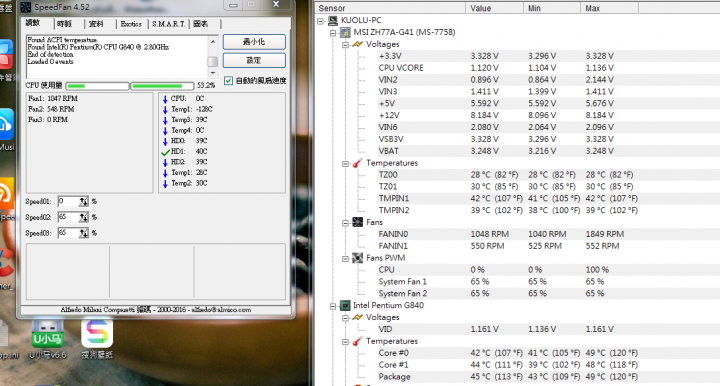Click the motherboard Temperatures thermometer icon
This screenshot has height=386, width=720.
tap(357, 163)
